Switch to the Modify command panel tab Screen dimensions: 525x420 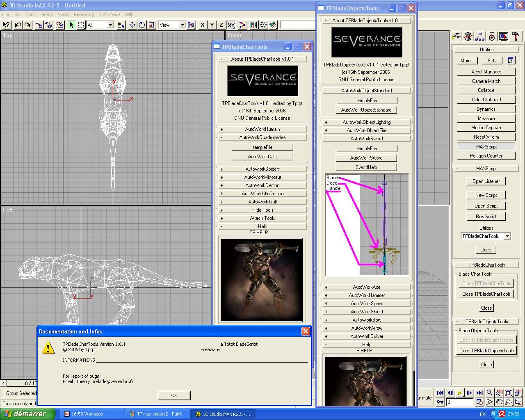(x=468, y=37)
